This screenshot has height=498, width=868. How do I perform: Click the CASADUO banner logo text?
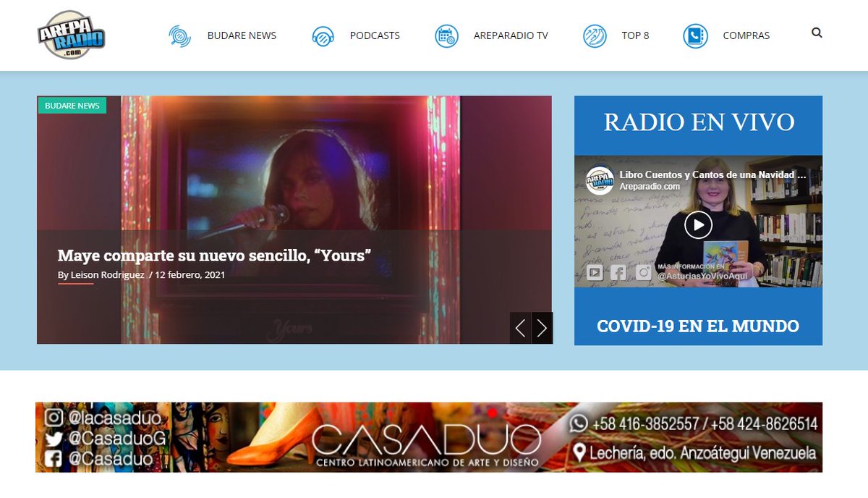(427, 439)
